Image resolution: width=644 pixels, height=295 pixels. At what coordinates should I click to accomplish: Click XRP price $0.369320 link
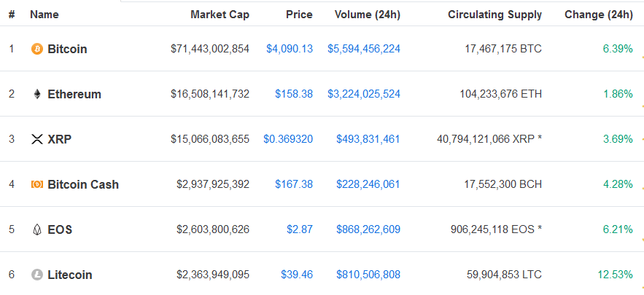(x=288, y=140)
